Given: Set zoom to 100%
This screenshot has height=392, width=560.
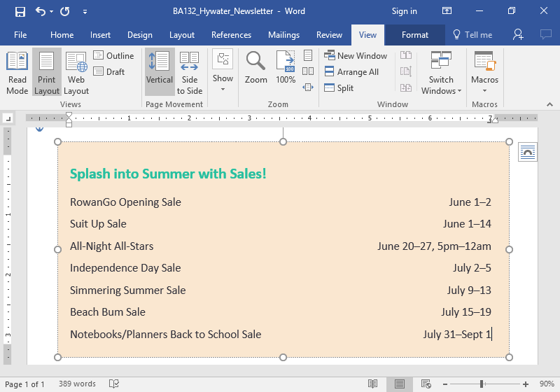Looking at the screenshot, I should [x=286, y=69].
